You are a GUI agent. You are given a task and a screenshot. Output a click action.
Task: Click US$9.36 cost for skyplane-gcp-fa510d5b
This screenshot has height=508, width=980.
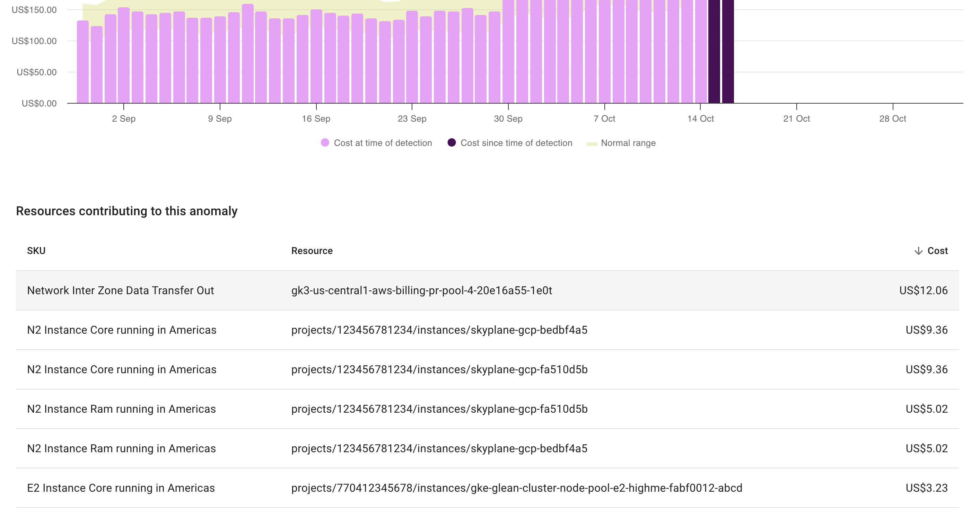coord(926,369)
